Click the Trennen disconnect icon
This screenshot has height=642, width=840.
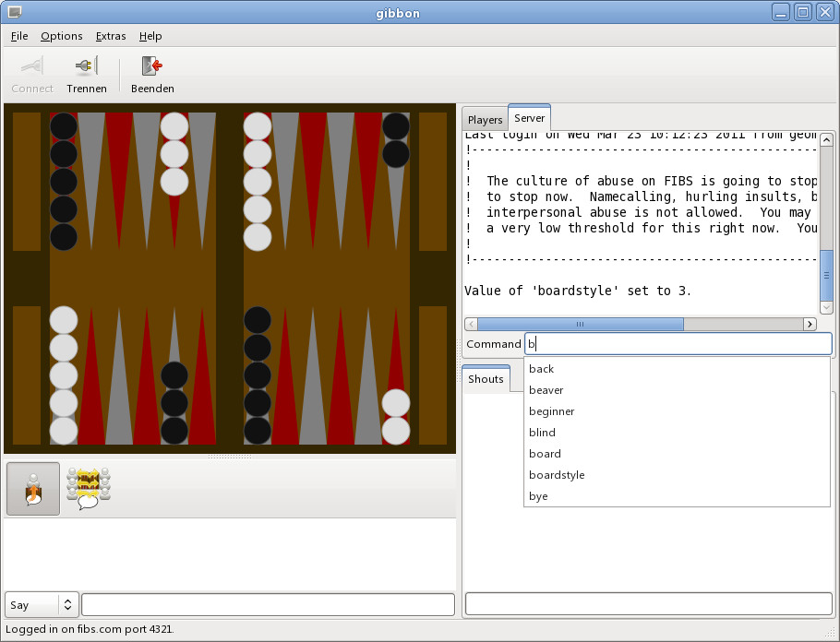click(86, 66)
